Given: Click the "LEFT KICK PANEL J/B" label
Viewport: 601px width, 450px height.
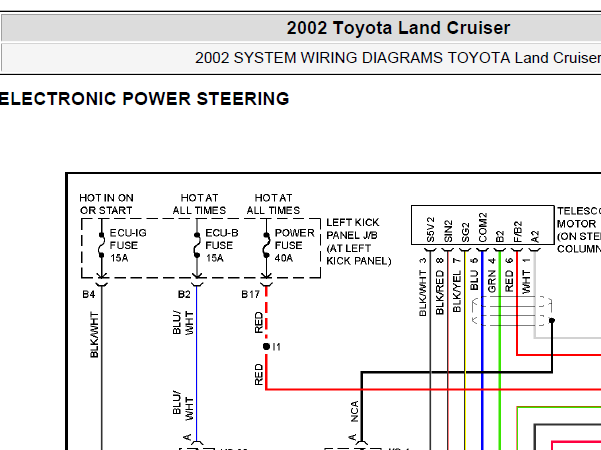Looking at the screenshot, I should pyautogui.click(x=358, y=242).
